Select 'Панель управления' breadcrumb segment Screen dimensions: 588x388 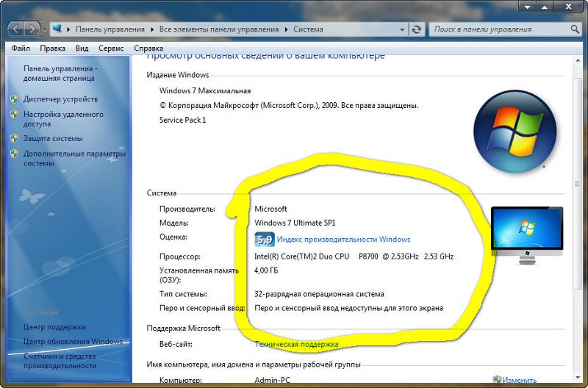point(110,29)
